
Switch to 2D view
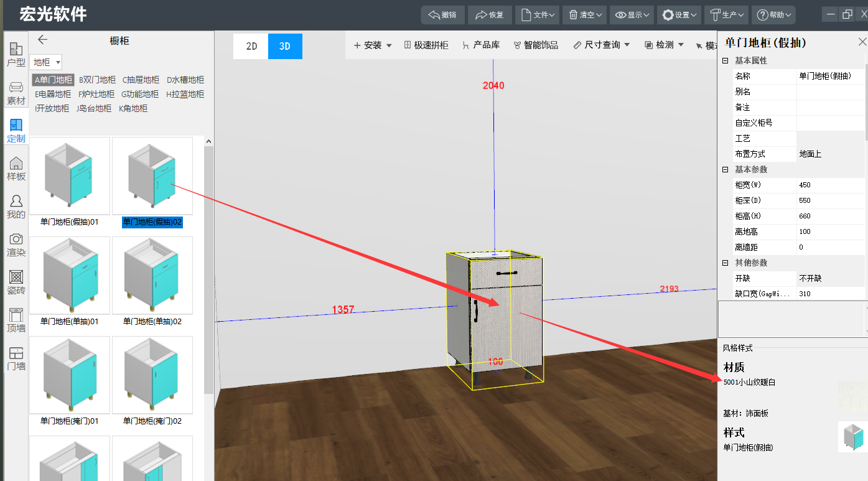pos(251,46)
